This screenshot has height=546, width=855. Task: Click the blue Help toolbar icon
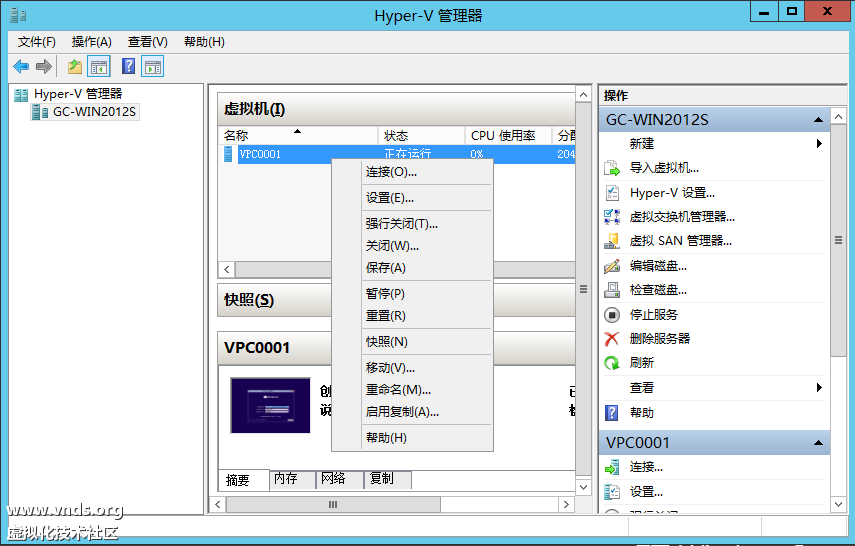click(x=128, y=67)
